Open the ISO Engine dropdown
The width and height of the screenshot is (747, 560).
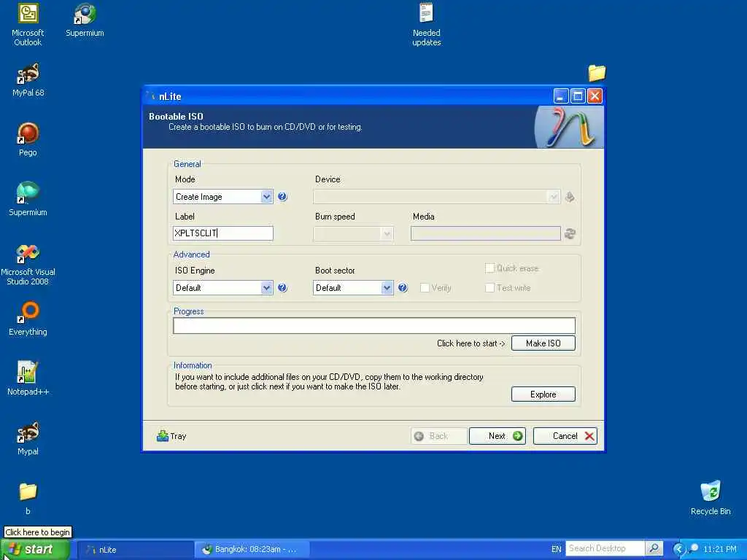click(x=223, y=287)
